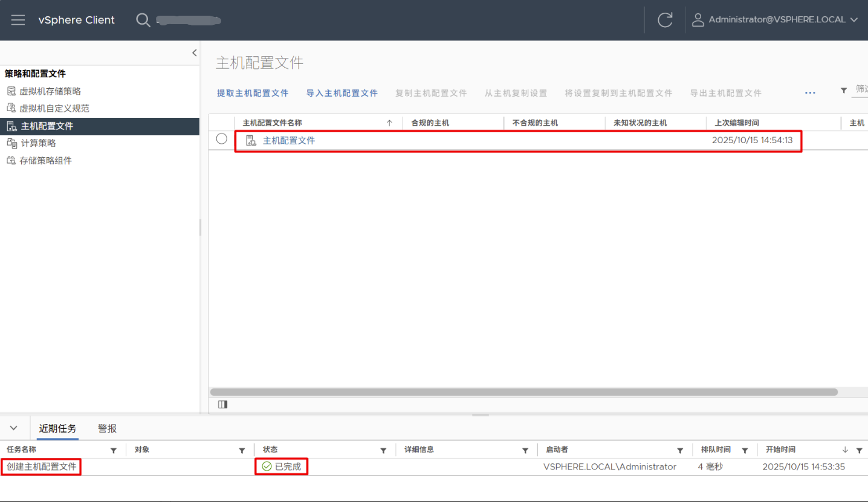Click the 4 毫秒 queue time cell
This screenshot has height=502, width=868.
pos(710,467)
